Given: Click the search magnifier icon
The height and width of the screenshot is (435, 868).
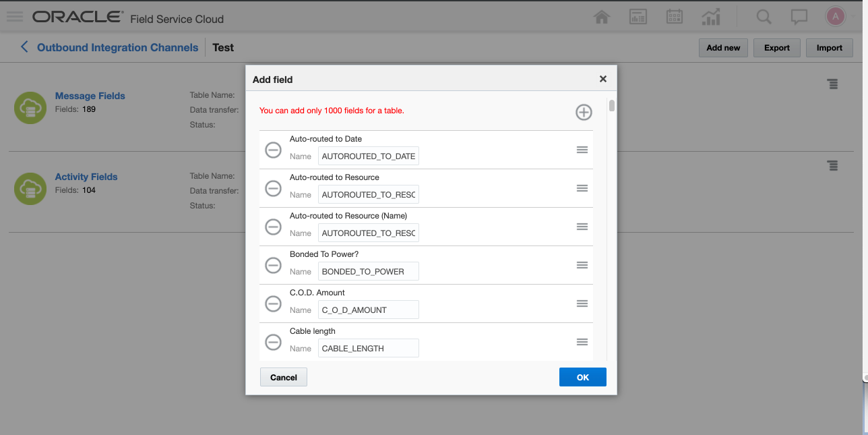Looking at the screenshot, I should tap(764, 17).
